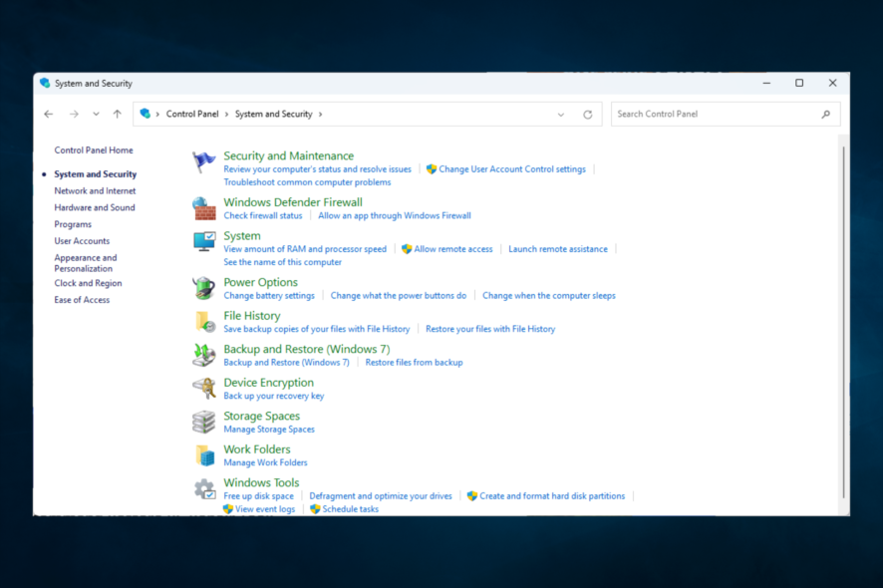Screen dimensions: 883x588
Task: Open File History heading link
Action: click(x=252, y=315)
